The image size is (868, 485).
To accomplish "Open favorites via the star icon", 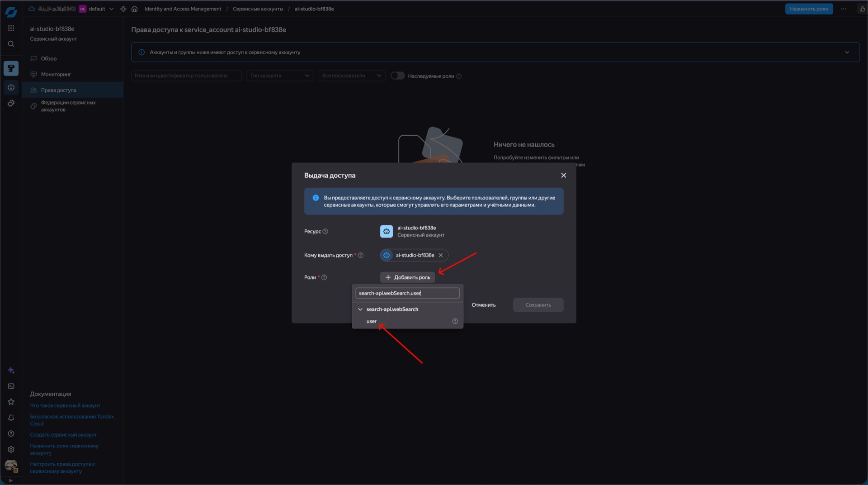I will pyautogui.click(x=11, y=402).
